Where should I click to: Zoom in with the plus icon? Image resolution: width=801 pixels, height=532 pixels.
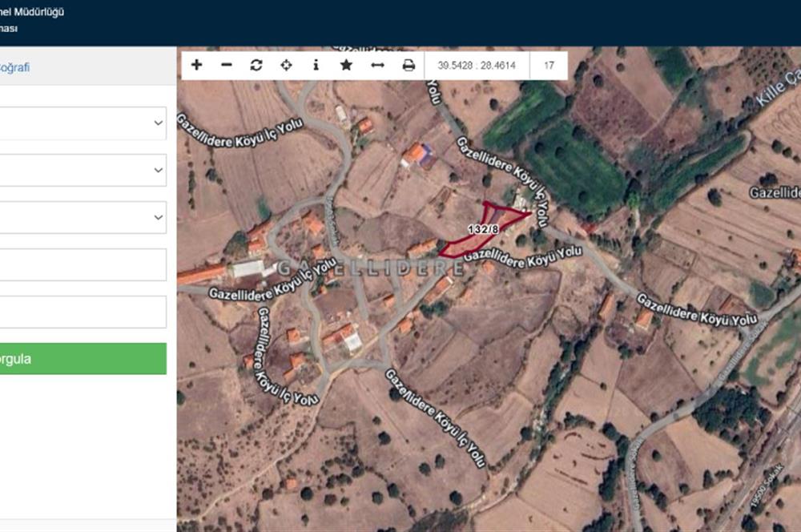[x=197, y=65]
